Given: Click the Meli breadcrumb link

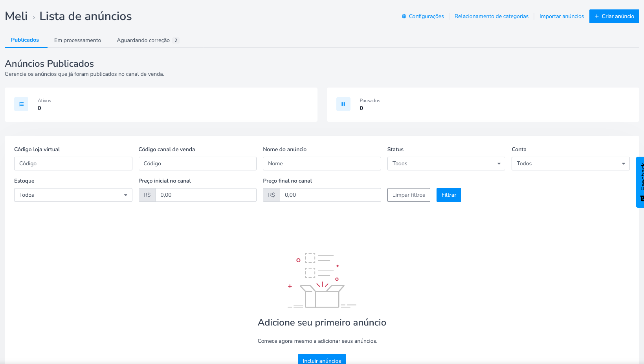Looking at the screenshot, I should (16, 16).
